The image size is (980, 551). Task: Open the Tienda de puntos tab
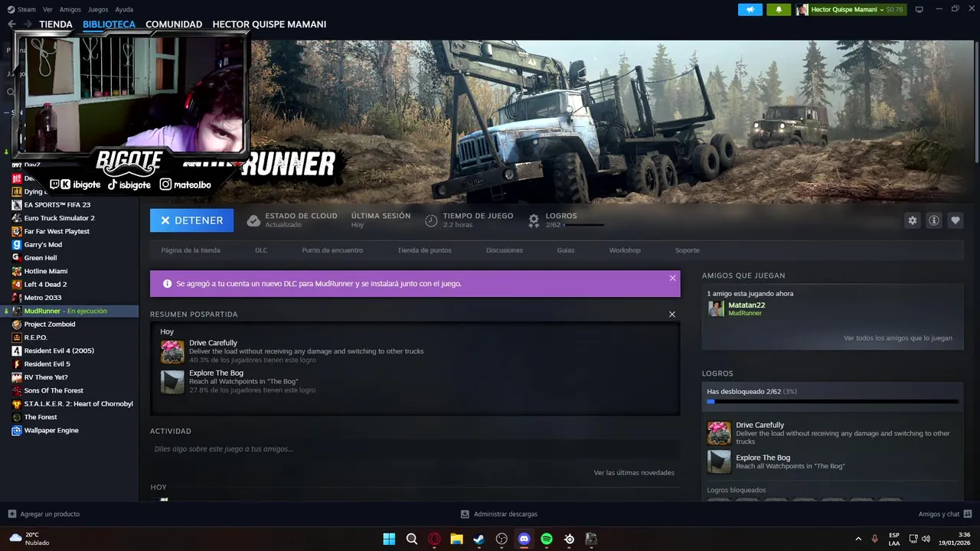[x=424, y=250]
